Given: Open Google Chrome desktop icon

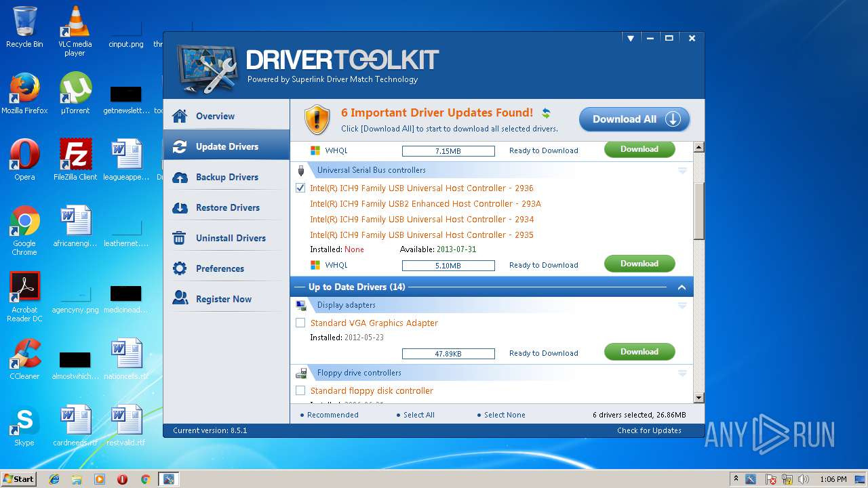Looking at the screenshot, I should (x=24, y=231).
